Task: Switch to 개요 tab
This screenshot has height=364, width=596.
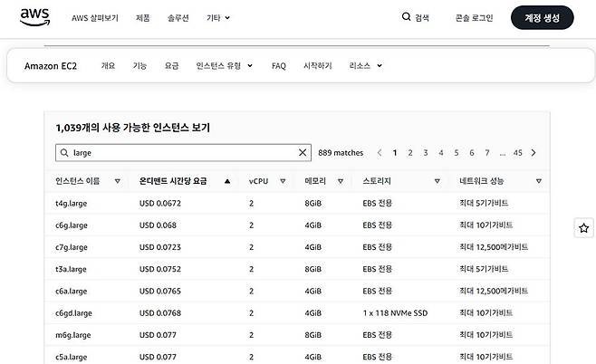Action: pyautogui.click(x=108, y=66)
